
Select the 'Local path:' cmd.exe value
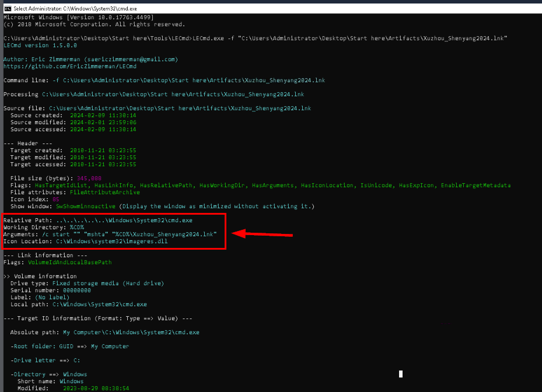pos(100,304)
